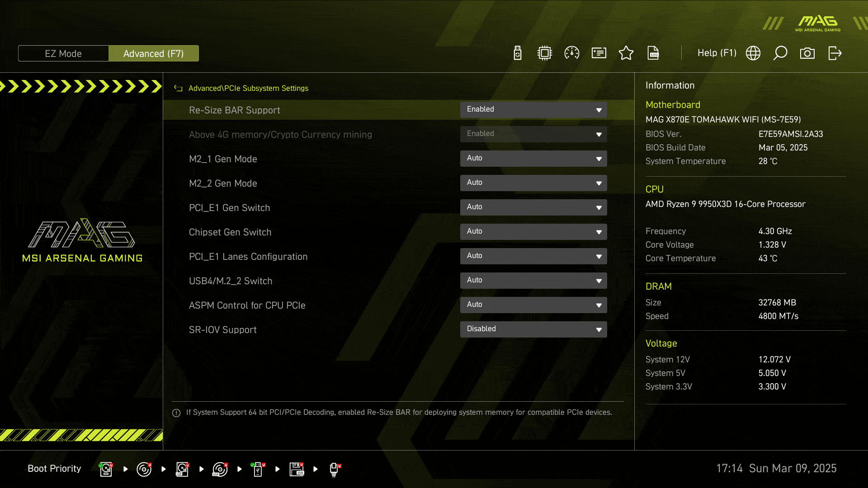The image size is (868, 488).
Task: Open the speedometer performance gauge icon
Action: tap(572, 53)
